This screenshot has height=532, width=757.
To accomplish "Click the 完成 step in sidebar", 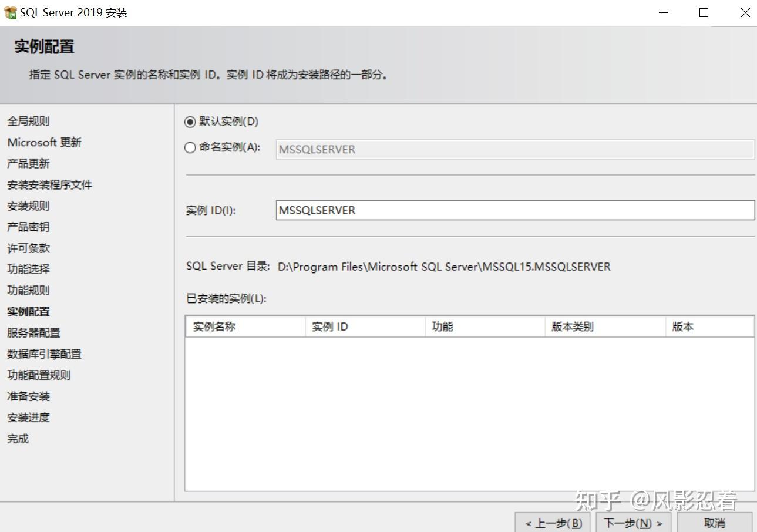I will tap(18, 439).
